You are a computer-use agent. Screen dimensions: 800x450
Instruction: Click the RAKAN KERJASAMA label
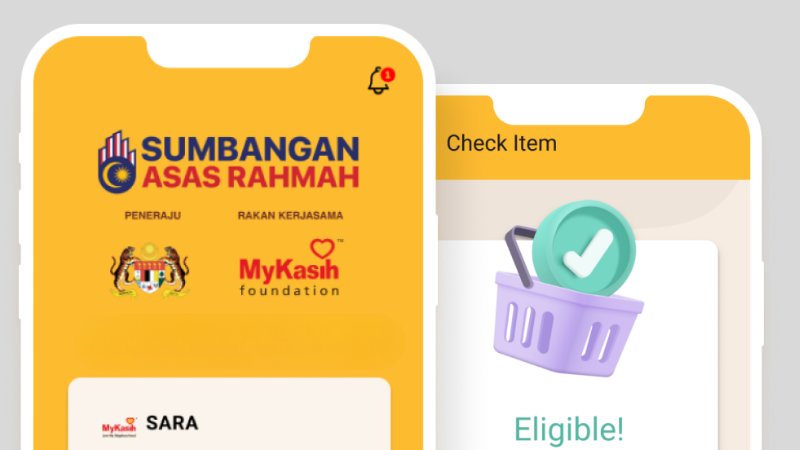click(290, 215)
